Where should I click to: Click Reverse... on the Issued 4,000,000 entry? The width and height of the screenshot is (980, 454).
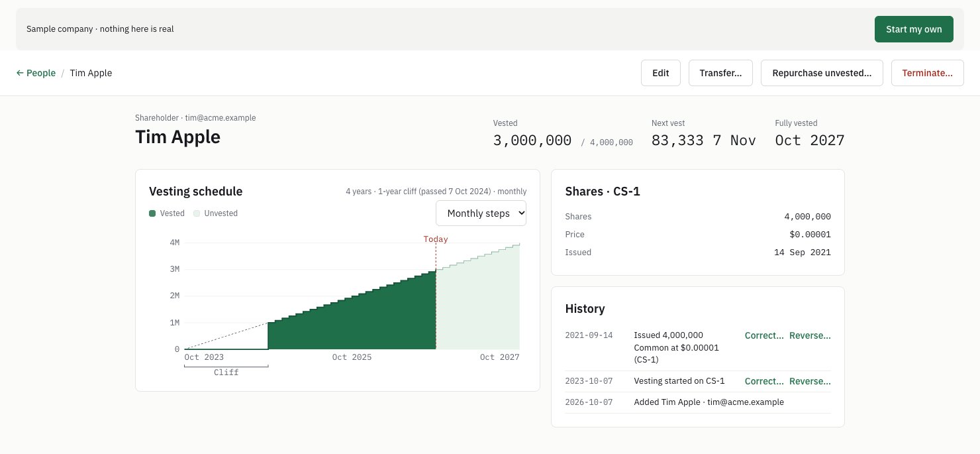(x=810, y=335)
